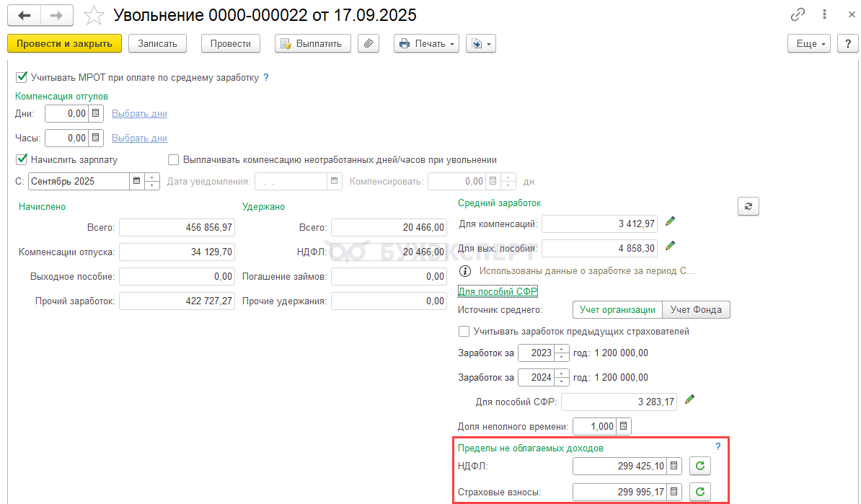Open МРОТ hint question mark
The width and height of the screenshot is (861, 504).
click(x=266, y=77)
